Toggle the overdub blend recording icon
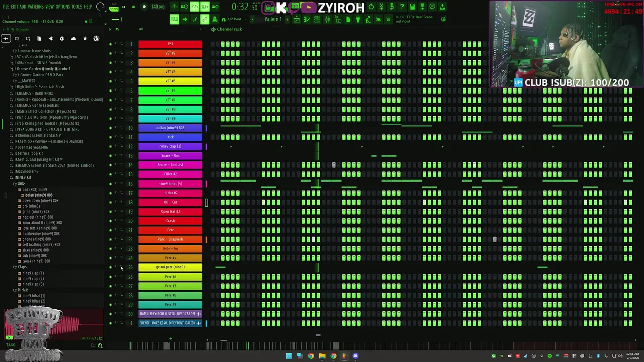This screenshot has height=362, width=644. tap(205, 7)
